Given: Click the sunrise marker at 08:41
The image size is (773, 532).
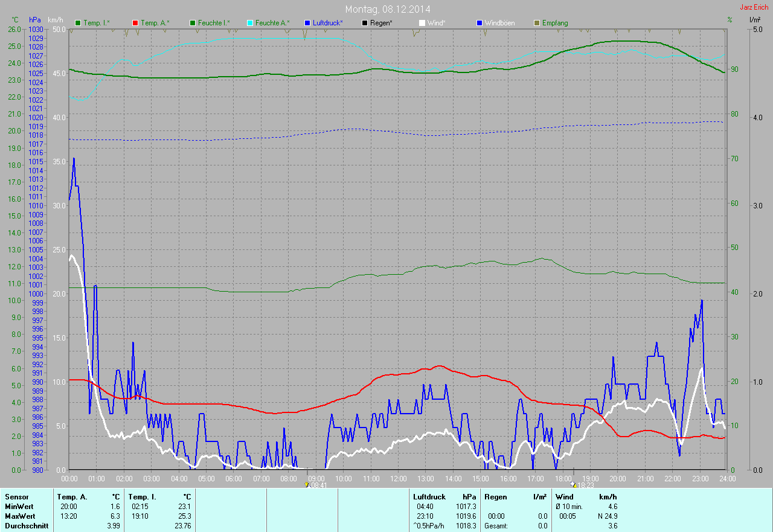Looking at the screenshot, I should pyautogui.click(x=307, y=484).
